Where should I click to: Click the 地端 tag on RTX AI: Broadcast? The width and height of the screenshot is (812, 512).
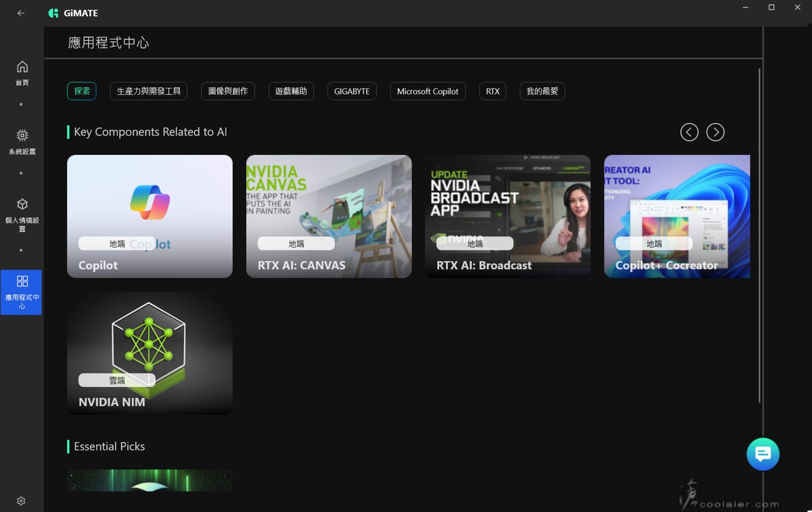[475, 243]
